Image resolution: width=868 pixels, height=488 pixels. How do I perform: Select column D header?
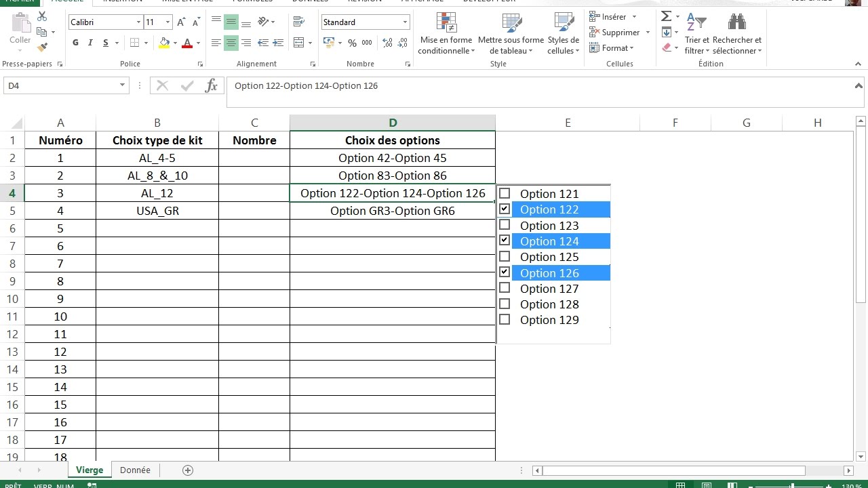393,123
